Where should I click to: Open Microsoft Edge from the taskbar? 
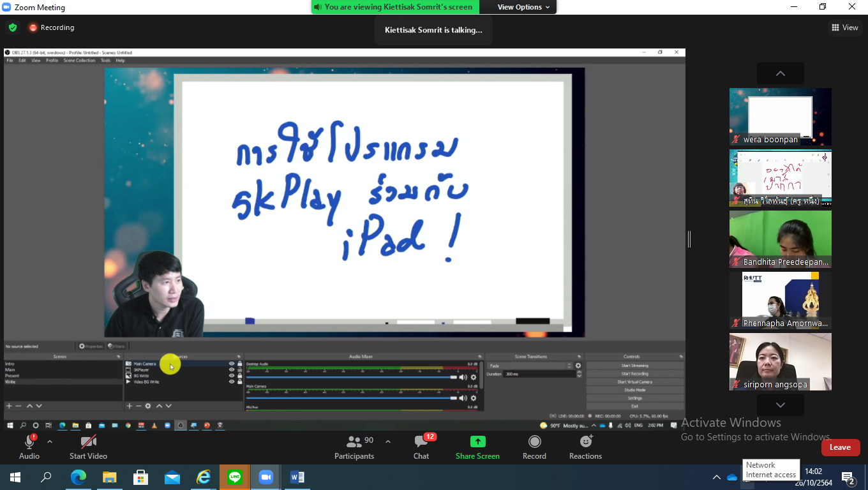(x=78, y=477)
